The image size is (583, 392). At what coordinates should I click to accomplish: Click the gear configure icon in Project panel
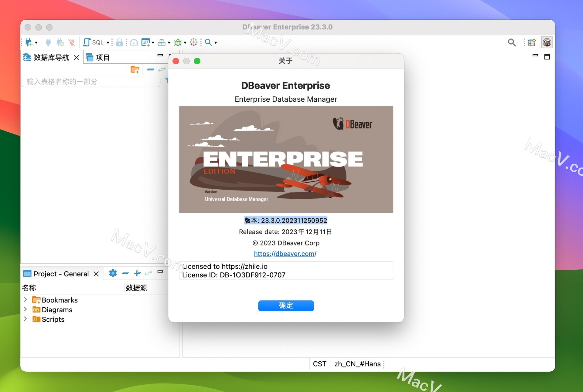(x=113, y=273)
